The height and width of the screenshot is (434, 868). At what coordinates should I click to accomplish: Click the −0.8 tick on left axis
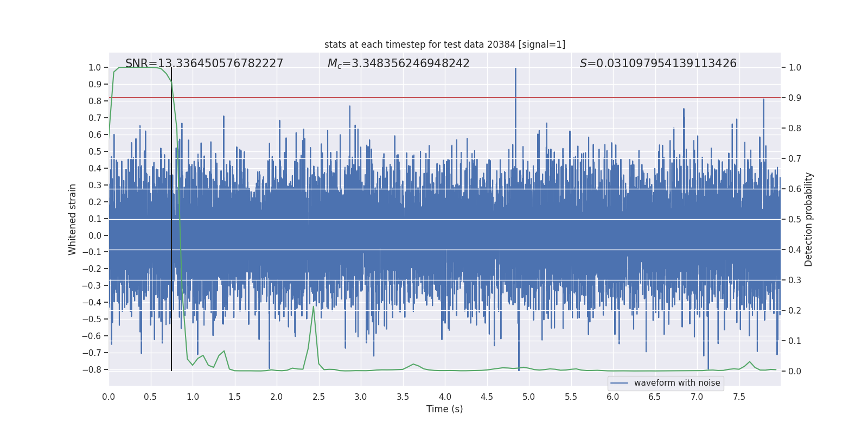[x=94, y=369]
